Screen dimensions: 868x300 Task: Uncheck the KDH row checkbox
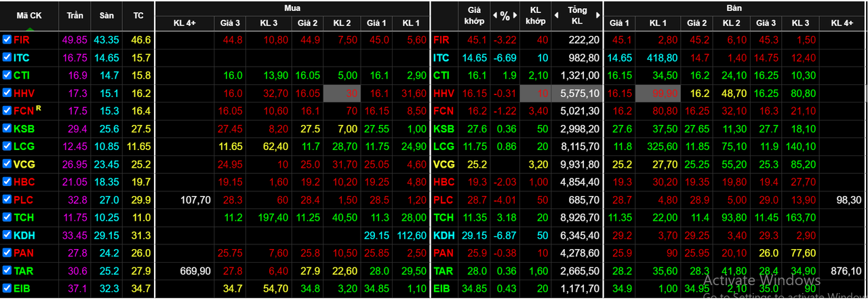7,235
